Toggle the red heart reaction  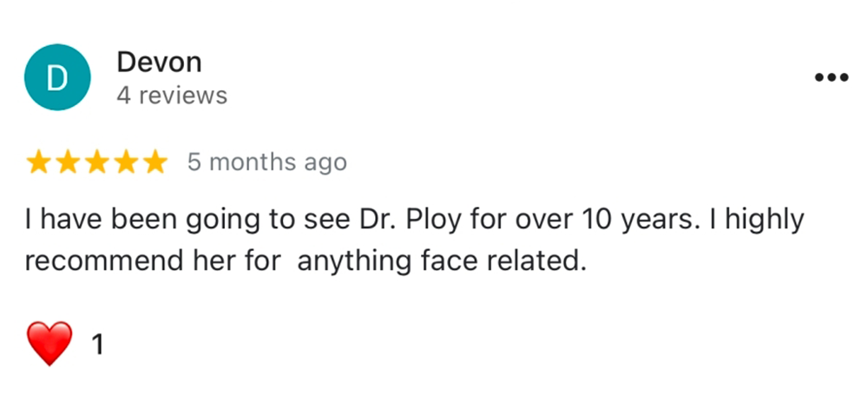tap(50, 344)
